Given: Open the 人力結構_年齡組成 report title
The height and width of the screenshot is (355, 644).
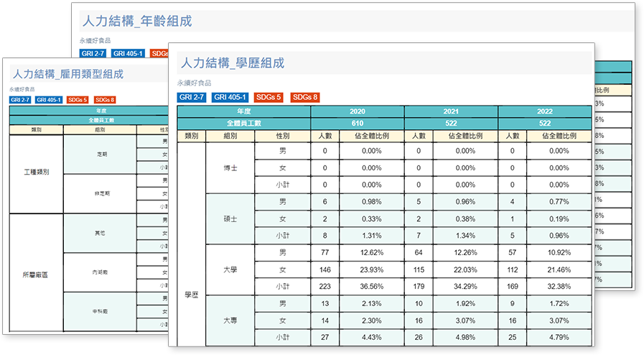Looking at the screenshot, I should click(137, 22).
